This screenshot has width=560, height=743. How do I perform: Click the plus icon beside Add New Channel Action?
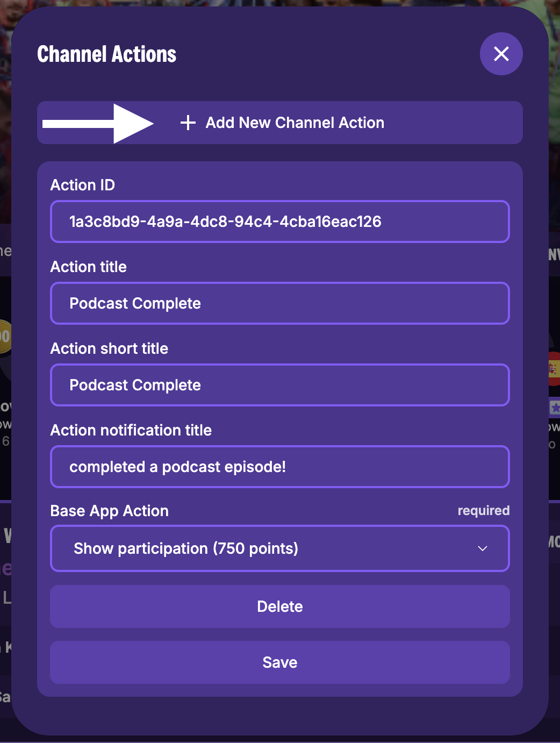click(188, 123)
